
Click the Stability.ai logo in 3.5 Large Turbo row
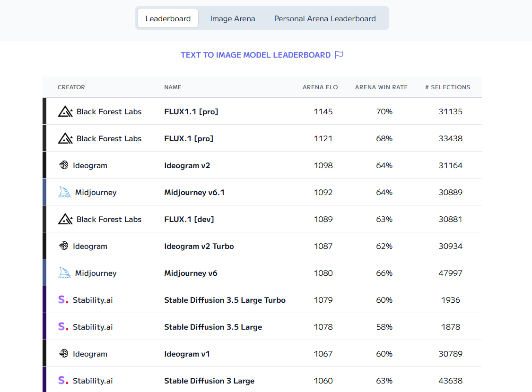tap(63, 300)
